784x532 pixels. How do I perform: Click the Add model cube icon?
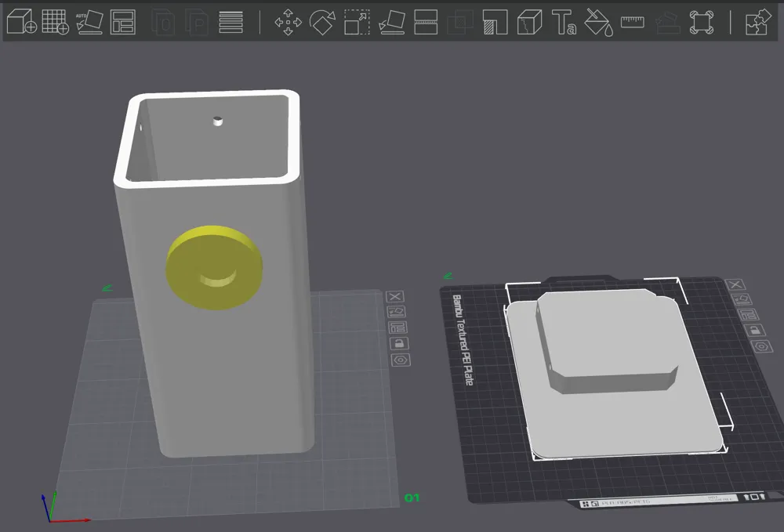click(22, 23)
